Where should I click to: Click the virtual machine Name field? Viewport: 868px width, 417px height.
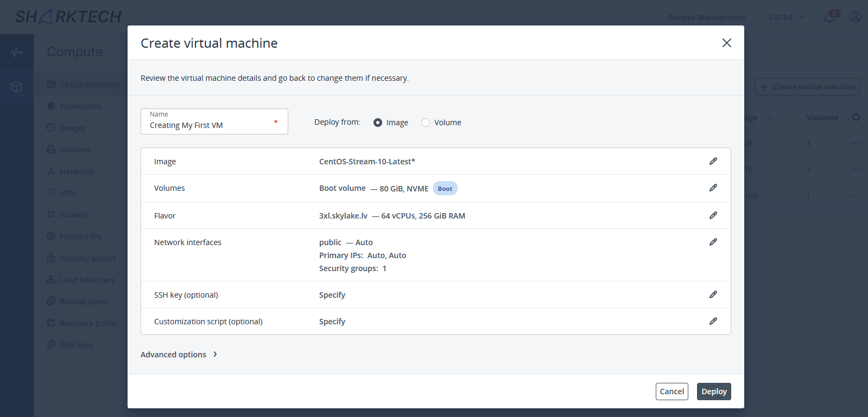(209, 125)
